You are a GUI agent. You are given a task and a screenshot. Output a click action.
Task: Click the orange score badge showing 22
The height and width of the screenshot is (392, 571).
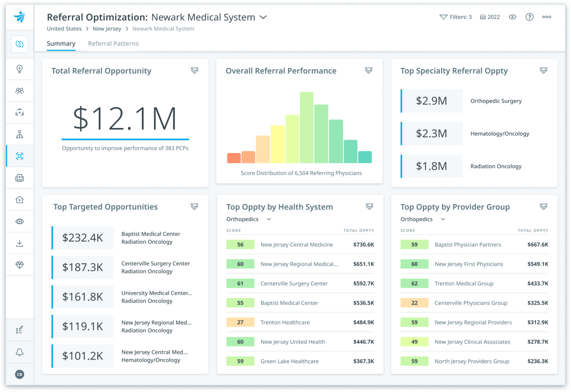coord(414,303)
